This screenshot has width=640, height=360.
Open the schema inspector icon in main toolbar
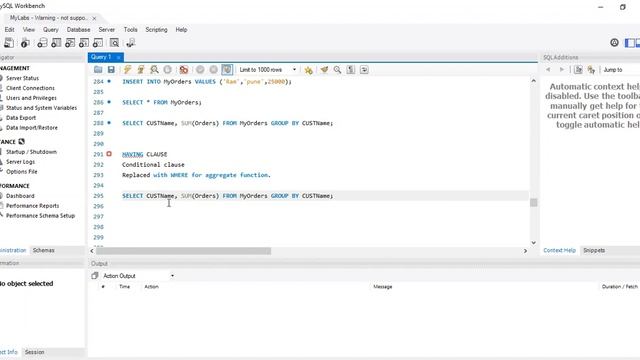25,43
